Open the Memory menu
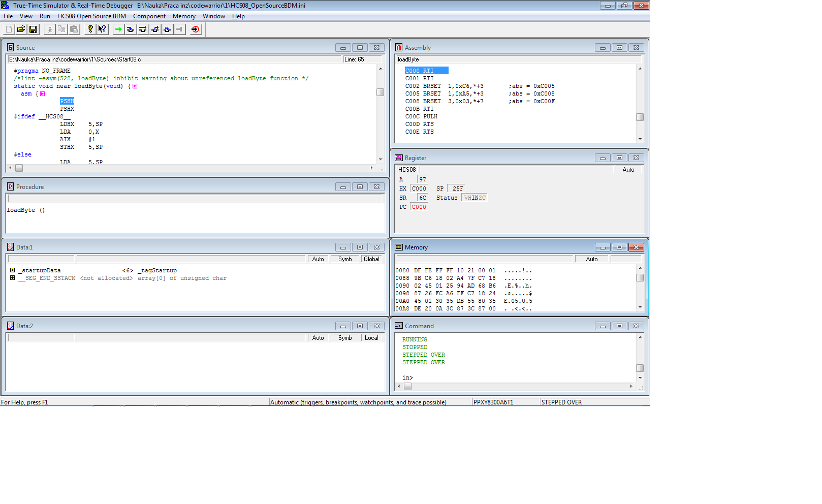 184,16
